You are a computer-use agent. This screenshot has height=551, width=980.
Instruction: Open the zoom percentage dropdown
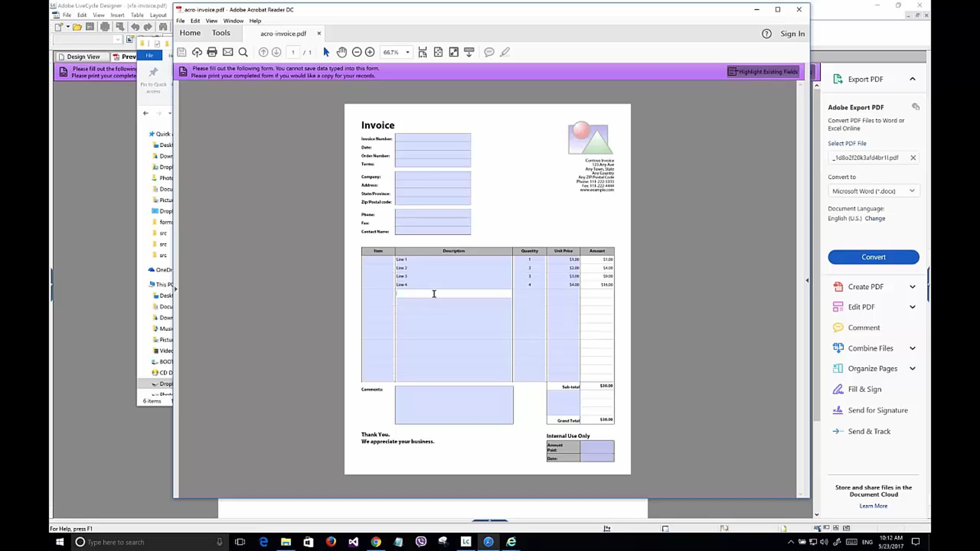pyautogui.click(x=407, y=52)
